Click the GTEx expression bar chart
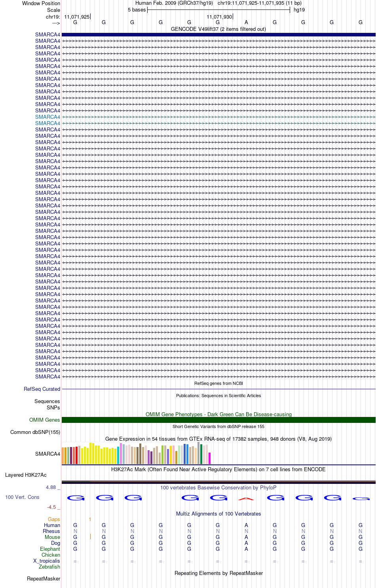 (x=136, y=453)
